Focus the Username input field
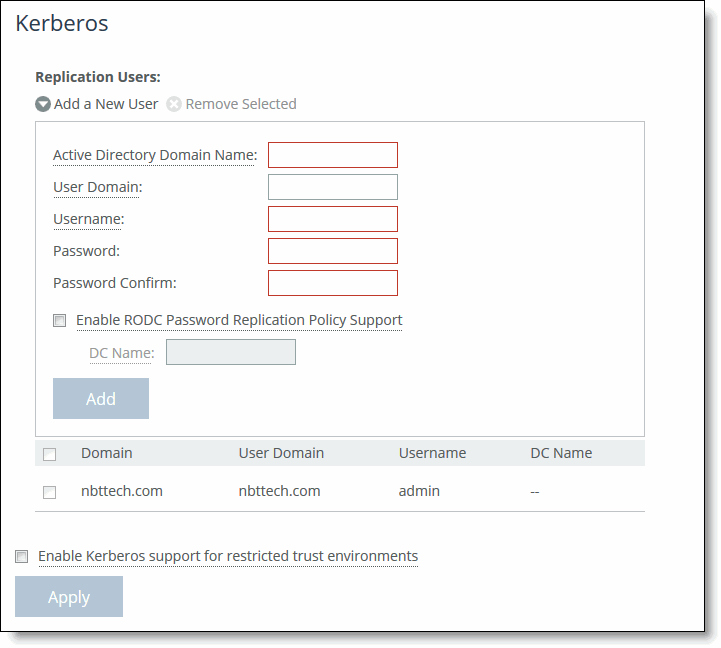Image resolution: width=721 pixels, height=648 pixels. click(332, 219)
